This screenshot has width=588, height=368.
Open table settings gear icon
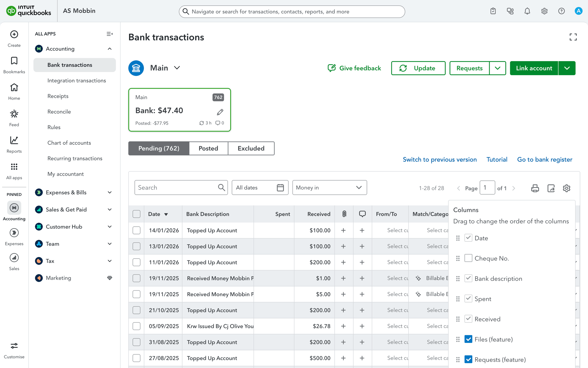[567, 188]
